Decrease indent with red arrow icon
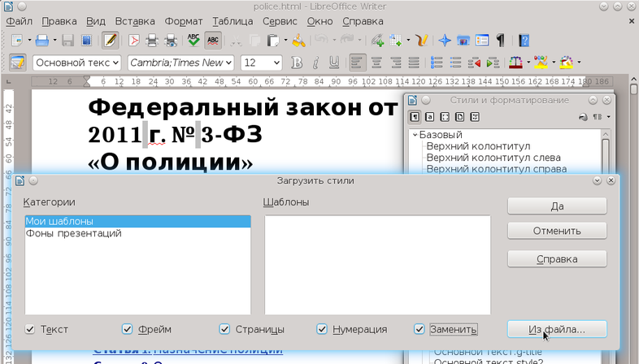The height and width of the screenshot is (364, 639). click(474, 63)
